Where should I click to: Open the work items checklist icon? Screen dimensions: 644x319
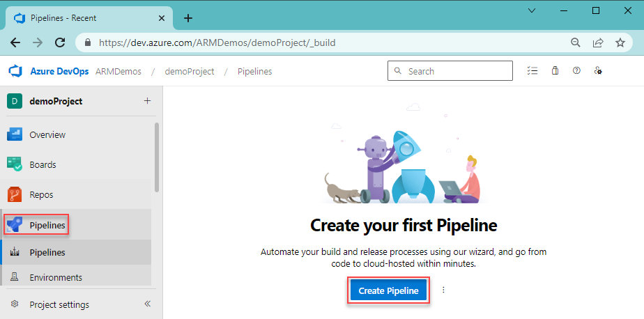coord(533,71)
